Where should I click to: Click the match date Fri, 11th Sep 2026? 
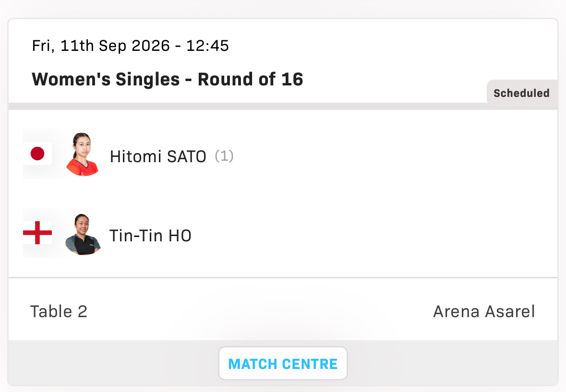101,46
